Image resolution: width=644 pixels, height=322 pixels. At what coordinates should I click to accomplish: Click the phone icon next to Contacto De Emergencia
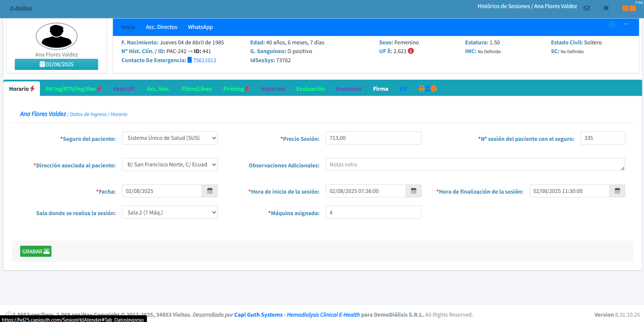pos(190,60)
